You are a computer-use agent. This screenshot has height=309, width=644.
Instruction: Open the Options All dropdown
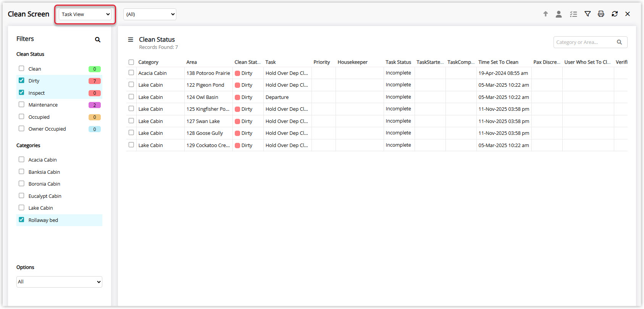59,282
